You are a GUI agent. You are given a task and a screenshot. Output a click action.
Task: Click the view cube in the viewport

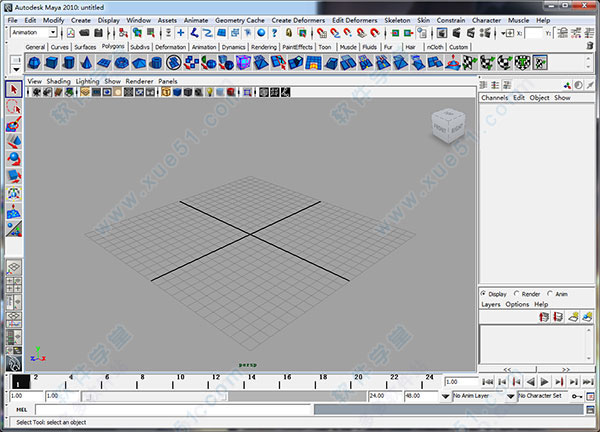point(448,126)
